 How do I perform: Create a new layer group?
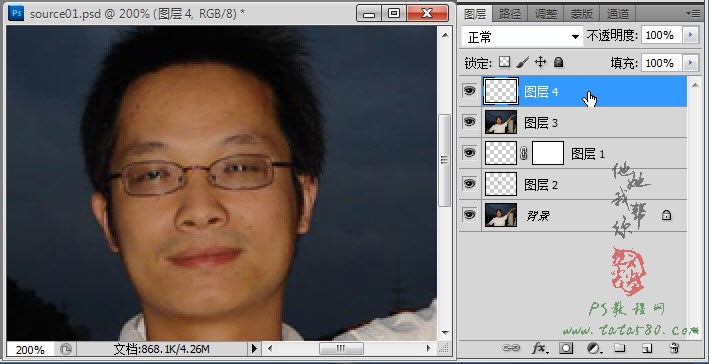tap(619, 348)
